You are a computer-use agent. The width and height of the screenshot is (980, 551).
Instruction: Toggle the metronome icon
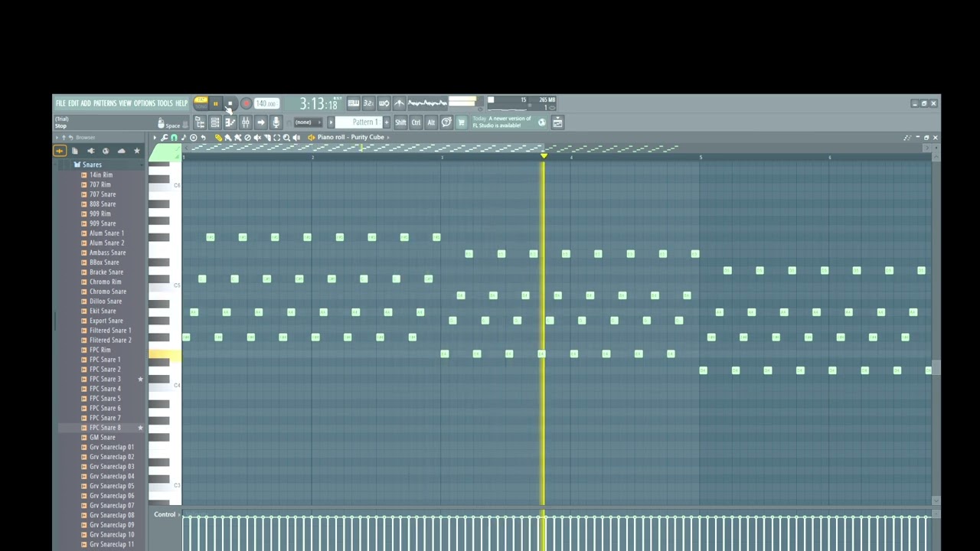[399, 103]
